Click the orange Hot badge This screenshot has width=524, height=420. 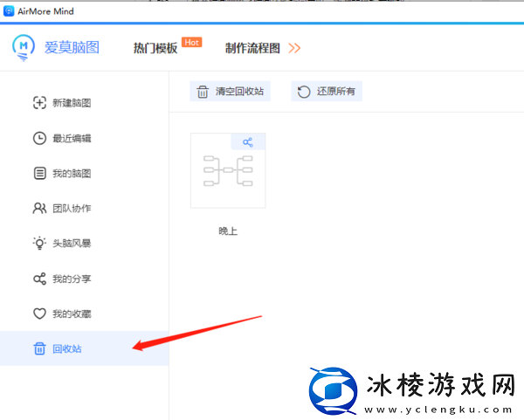pyautogui.click(x=192, y=43)
